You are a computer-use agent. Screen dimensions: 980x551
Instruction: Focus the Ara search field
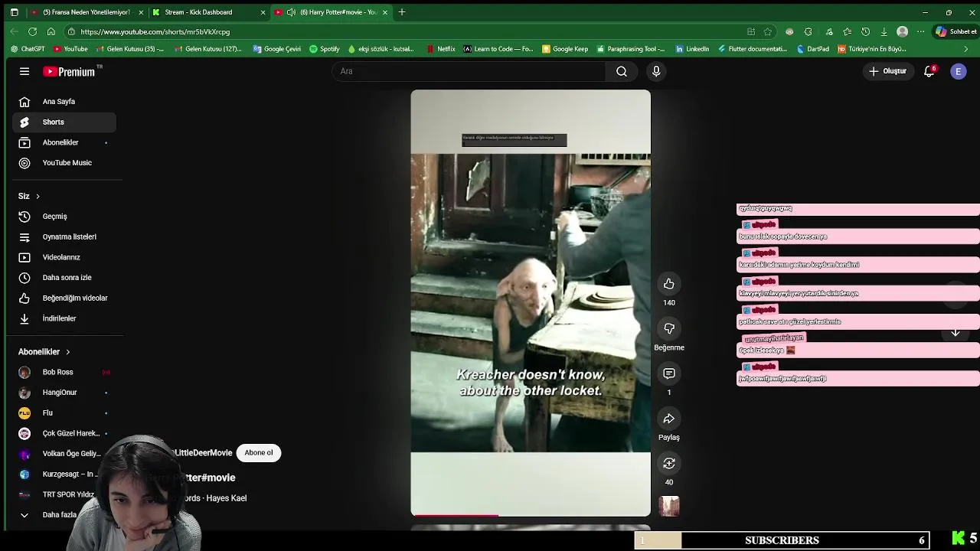(x=469, y=71)
